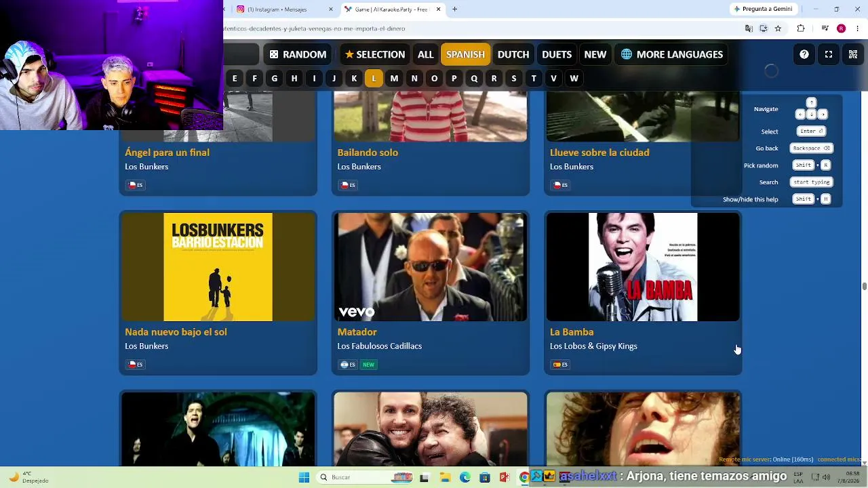Select the DUTCH language filter

(513, 54)
